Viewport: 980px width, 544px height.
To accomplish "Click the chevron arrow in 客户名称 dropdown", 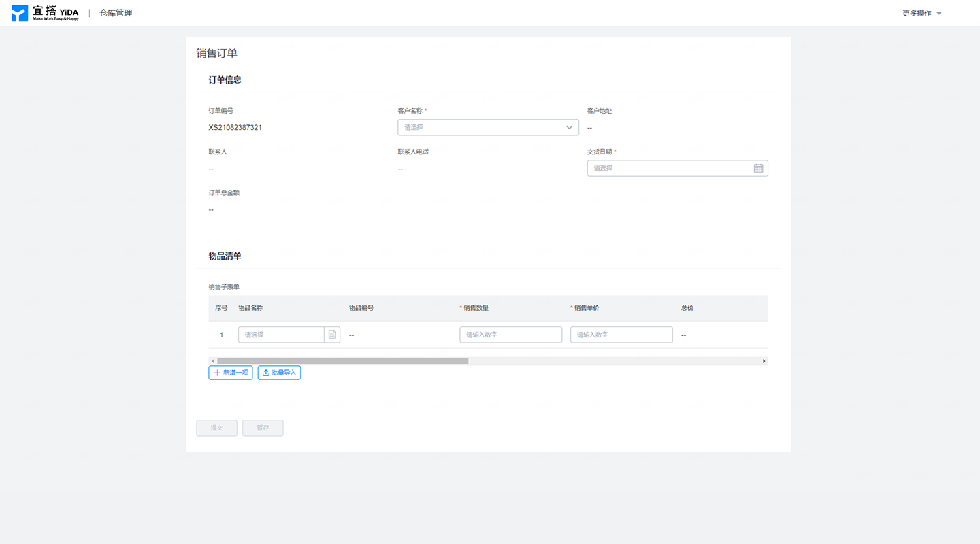I will tap(569, 127).
